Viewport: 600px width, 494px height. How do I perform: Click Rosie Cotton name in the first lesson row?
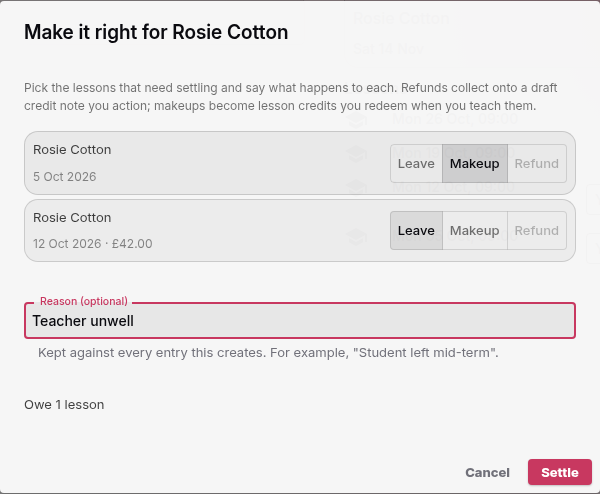click(x=72, y=150)
